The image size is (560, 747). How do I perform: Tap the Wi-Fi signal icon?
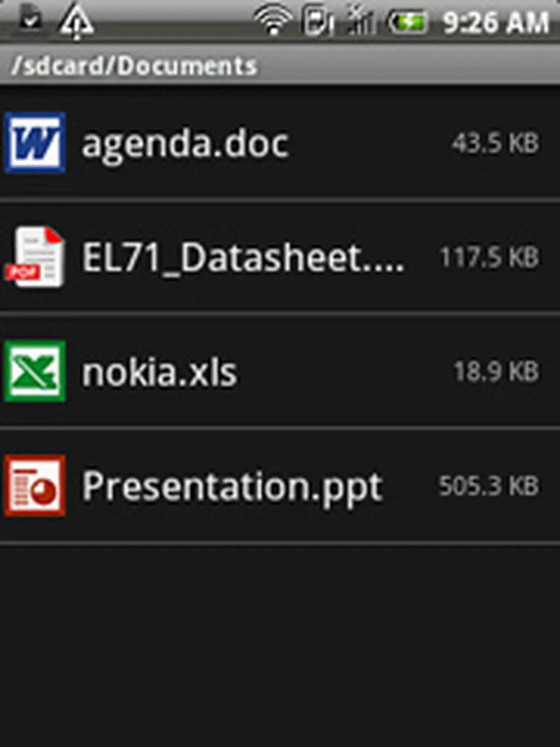coord(272,22)
